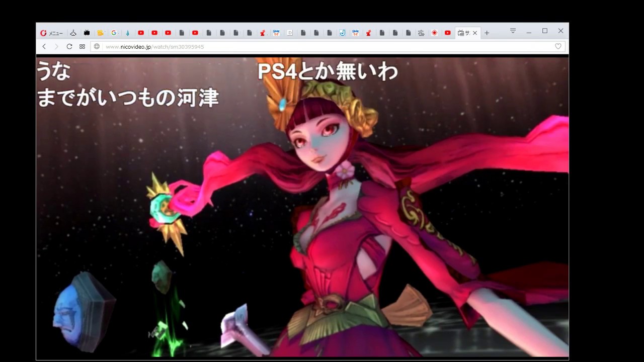This screenshot has height=362, width=644.
Task: Bookmark the page with the heart icon
Action: (x=558, y=46)
